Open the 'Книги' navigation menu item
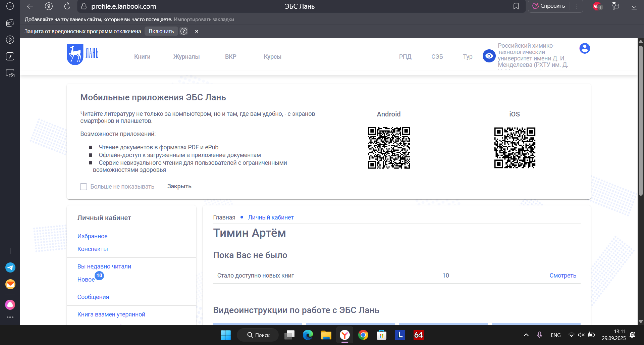This screenshot has height=345, width=644. click(x=142, y=57)
